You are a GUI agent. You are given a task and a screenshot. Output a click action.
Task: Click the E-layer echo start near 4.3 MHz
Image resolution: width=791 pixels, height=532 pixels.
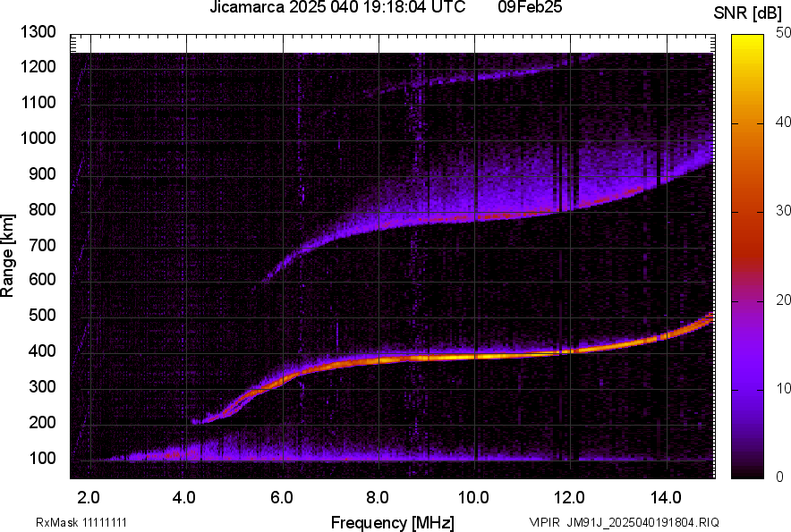[x=197, y=421]
